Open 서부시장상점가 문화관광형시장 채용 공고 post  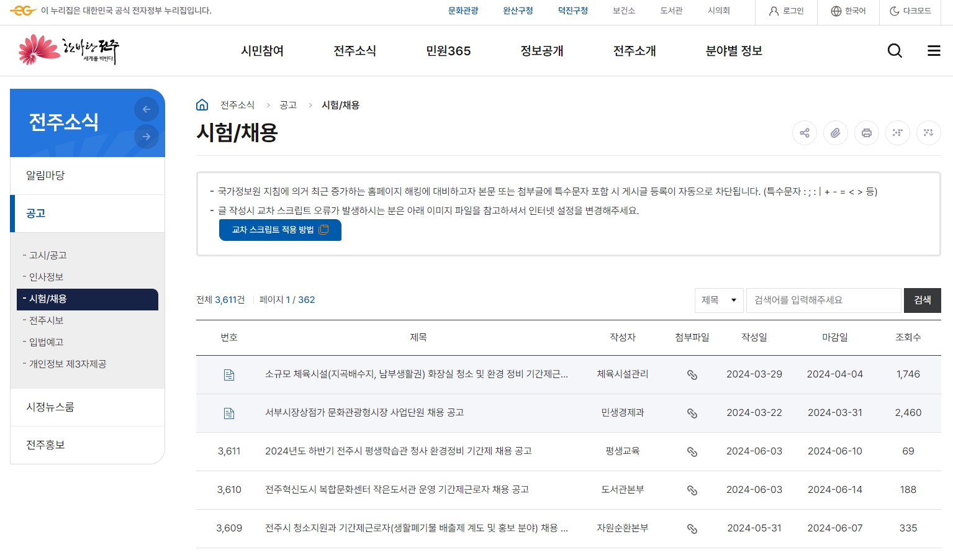click(x=364, y=413)
